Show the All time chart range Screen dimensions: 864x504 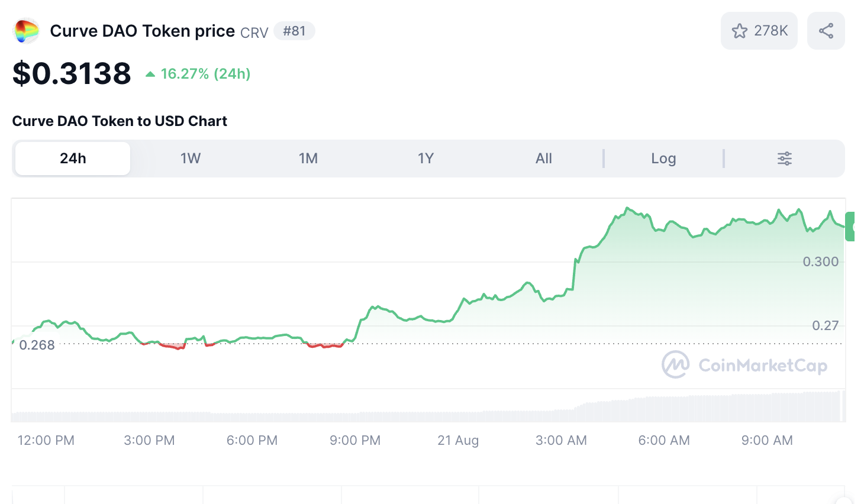point(544,159)
